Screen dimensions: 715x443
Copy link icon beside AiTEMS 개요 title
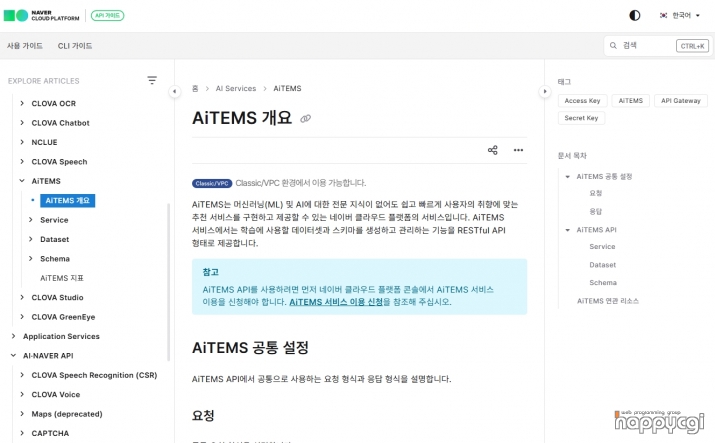pos(306,118)
